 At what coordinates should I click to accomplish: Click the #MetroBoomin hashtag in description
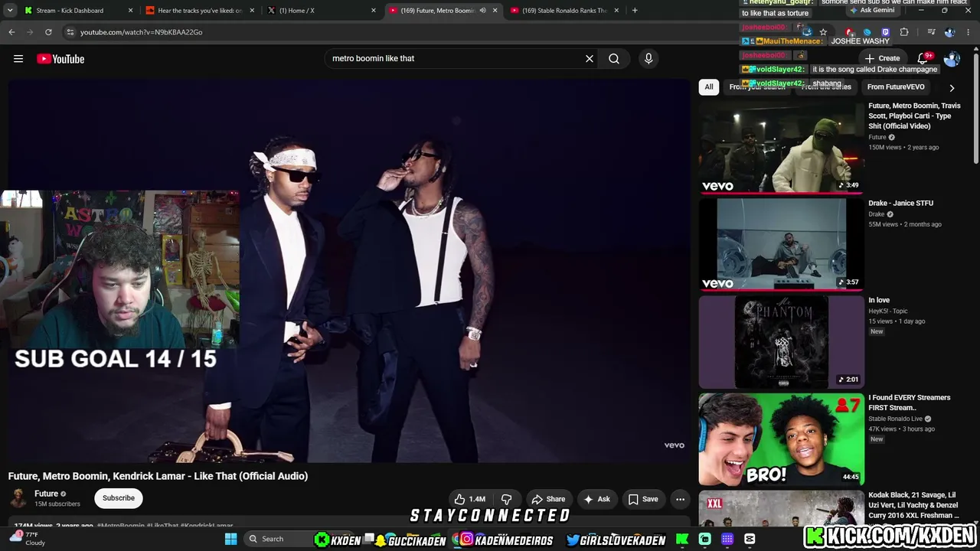point(120,527)
